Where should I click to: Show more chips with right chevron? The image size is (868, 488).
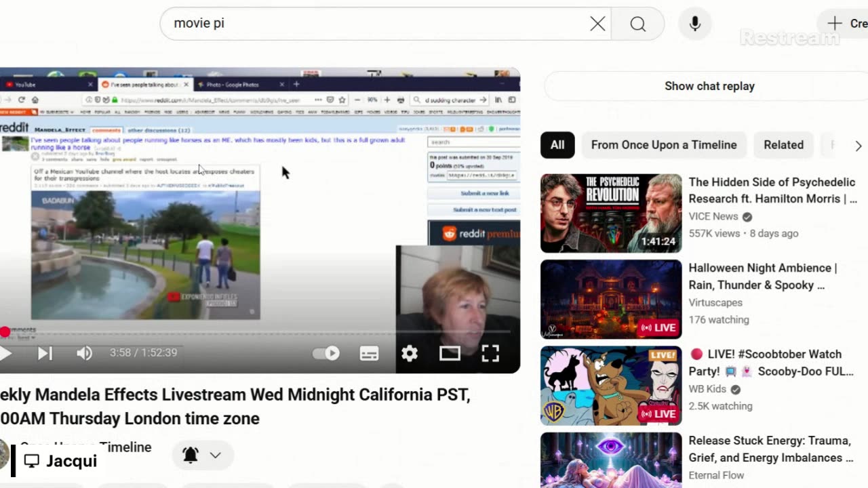(858, 146)
